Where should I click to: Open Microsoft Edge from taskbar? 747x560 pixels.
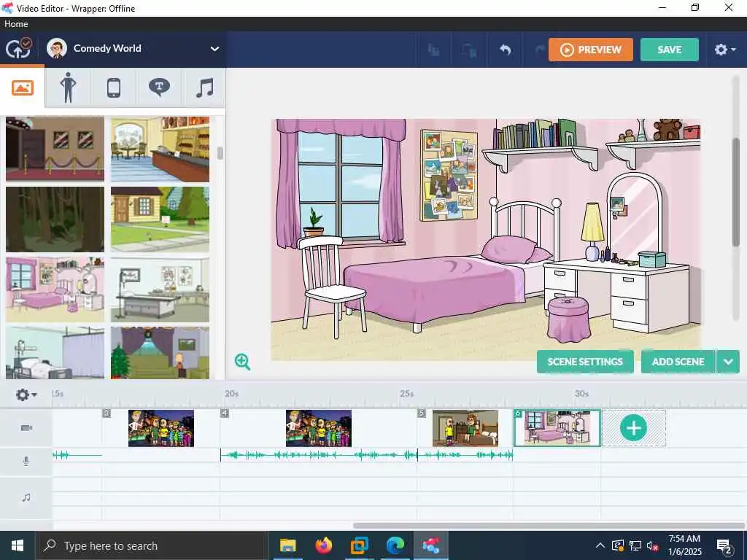pos(395,545)
